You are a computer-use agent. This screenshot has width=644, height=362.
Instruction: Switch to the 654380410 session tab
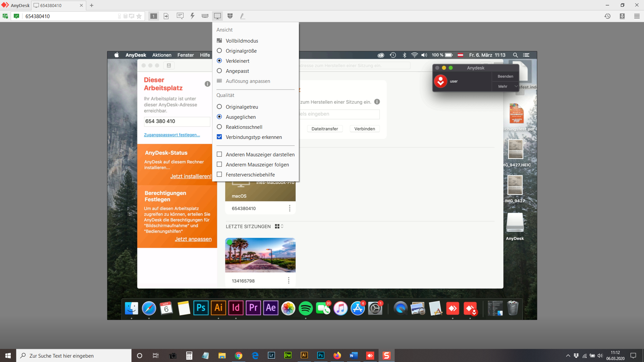pyautogui.click(x=58, y=5)
